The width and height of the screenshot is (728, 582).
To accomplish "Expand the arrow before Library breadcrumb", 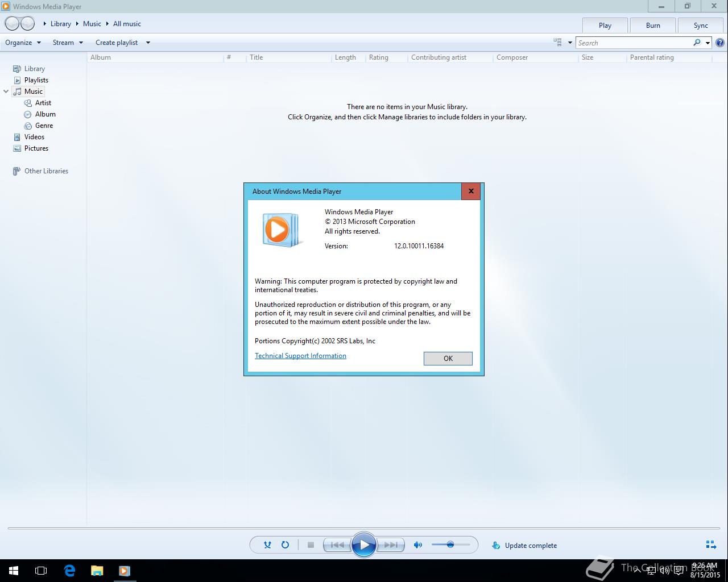I will 45,24.
